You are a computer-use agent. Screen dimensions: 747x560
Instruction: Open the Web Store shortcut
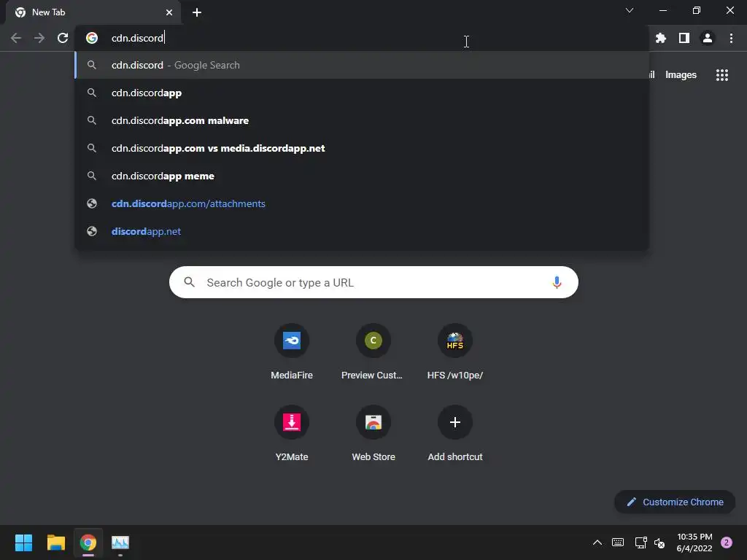coord(373,433)
